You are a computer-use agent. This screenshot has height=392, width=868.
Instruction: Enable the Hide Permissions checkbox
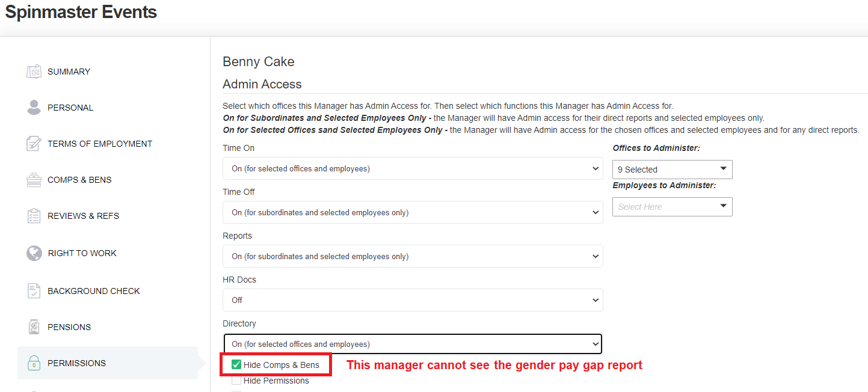(236, 381)
